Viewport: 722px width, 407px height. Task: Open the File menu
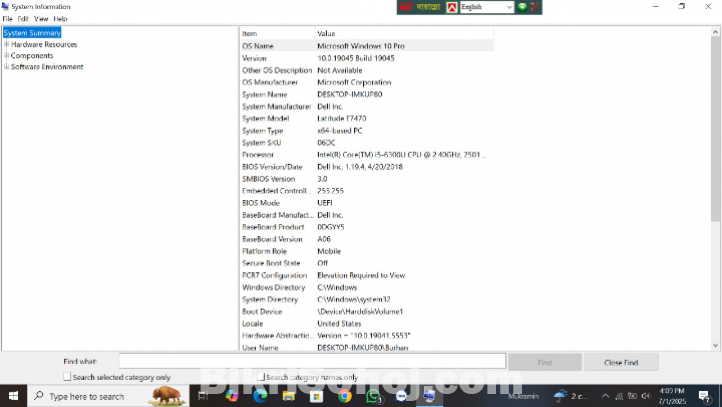tap(7, 19)
